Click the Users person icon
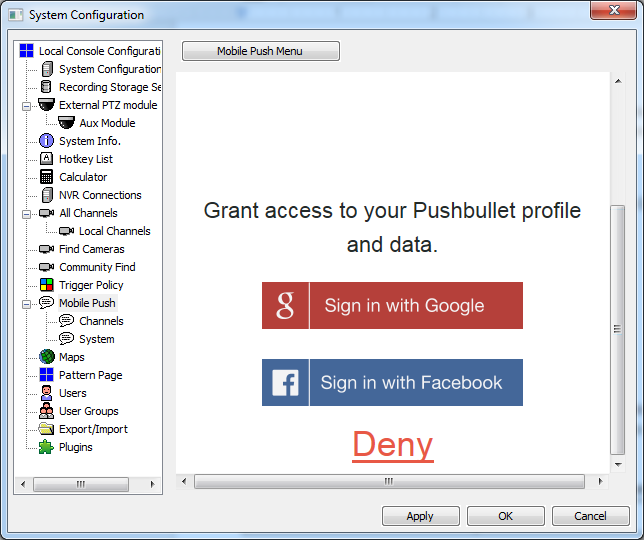The image size is (644, 540). click(46, 393)
